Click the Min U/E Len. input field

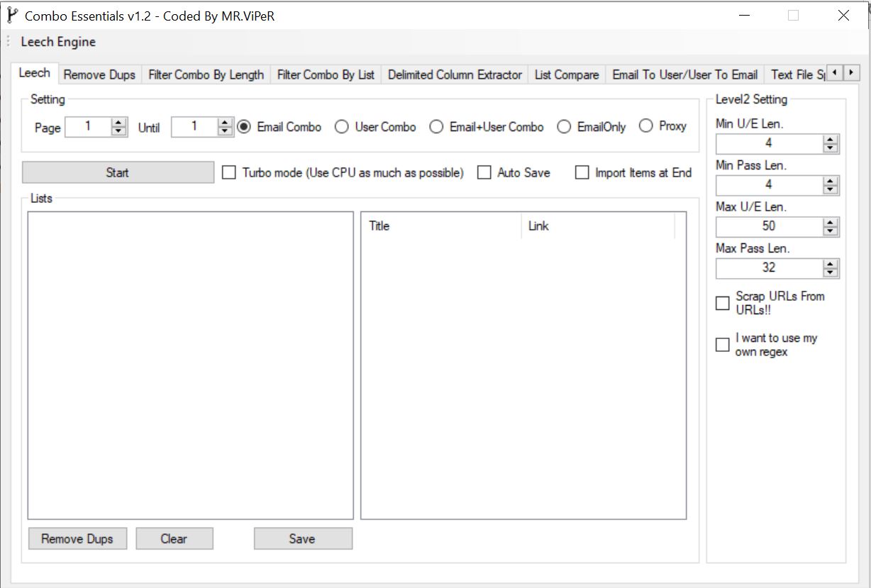[769, 144]
